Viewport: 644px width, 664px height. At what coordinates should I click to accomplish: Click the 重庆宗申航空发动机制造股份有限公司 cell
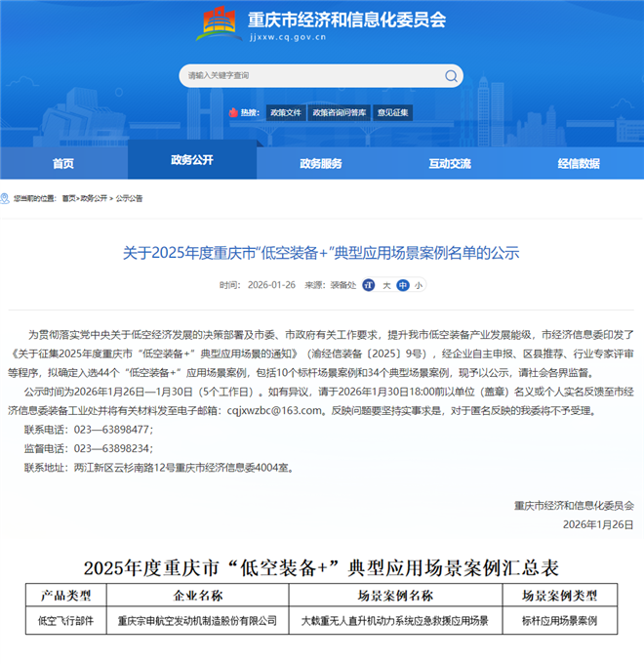(198, 621)
